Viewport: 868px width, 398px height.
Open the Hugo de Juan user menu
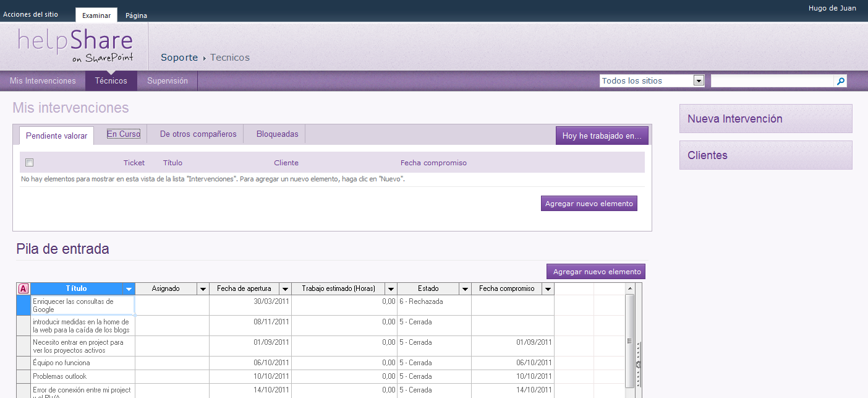coord(832,8)
